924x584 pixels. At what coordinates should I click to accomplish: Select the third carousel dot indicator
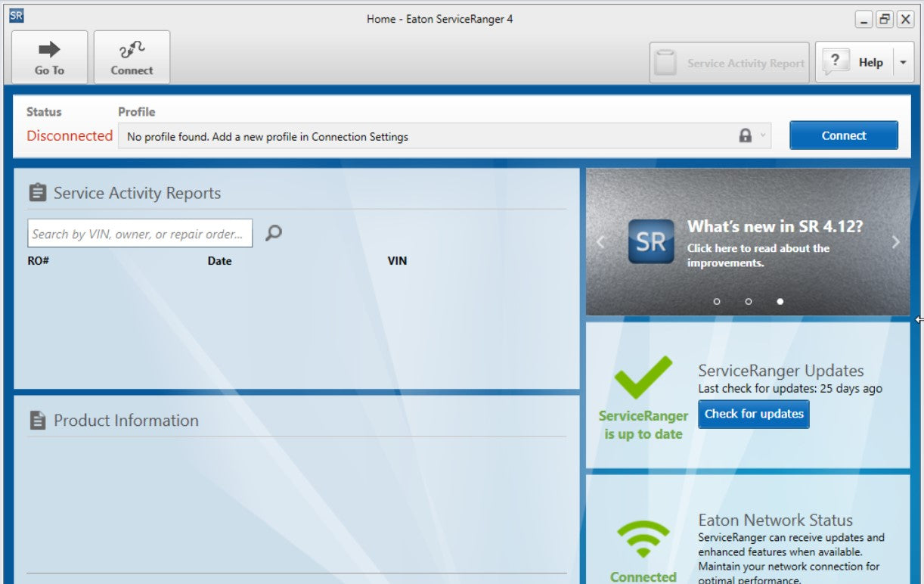[780, 301]
